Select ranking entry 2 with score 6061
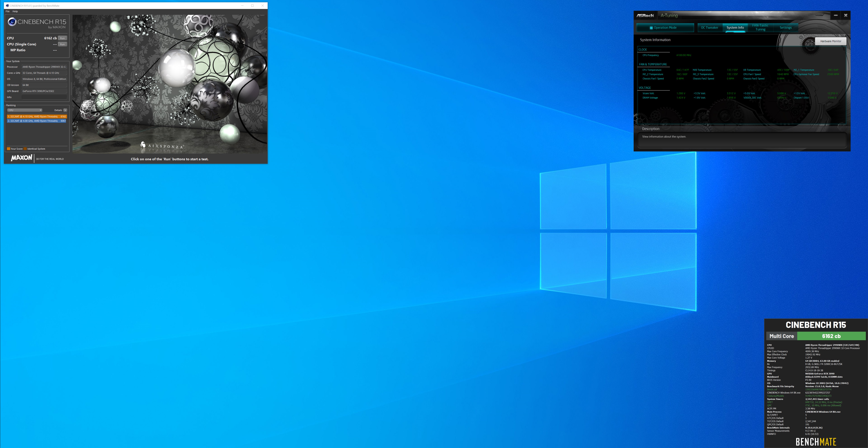The width and height of the screenshot is (868, 448). tap(37, 121)
